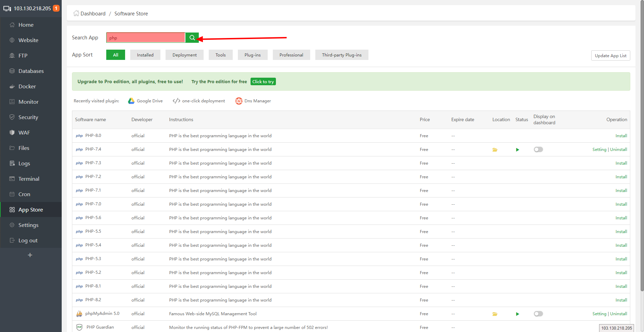
Task: Install PHP-8.2
Action: [x=621, y=300]
